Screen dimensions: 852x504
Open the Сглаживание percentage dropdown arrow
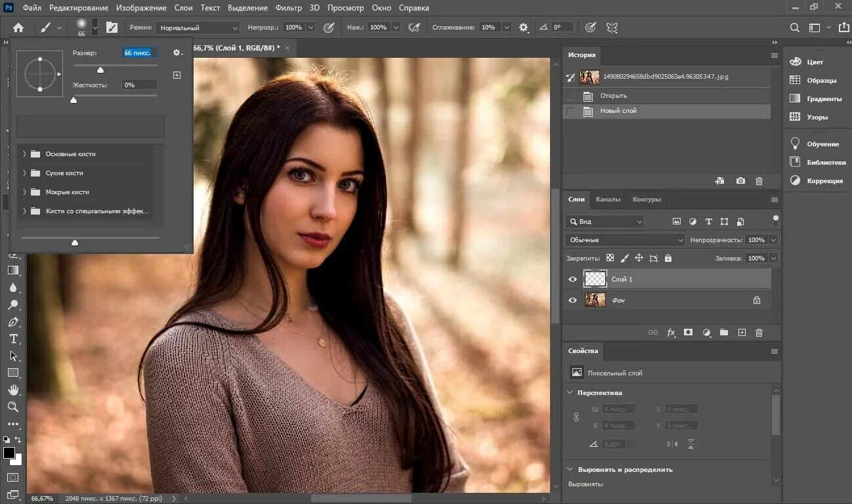(x=506, y=28)
